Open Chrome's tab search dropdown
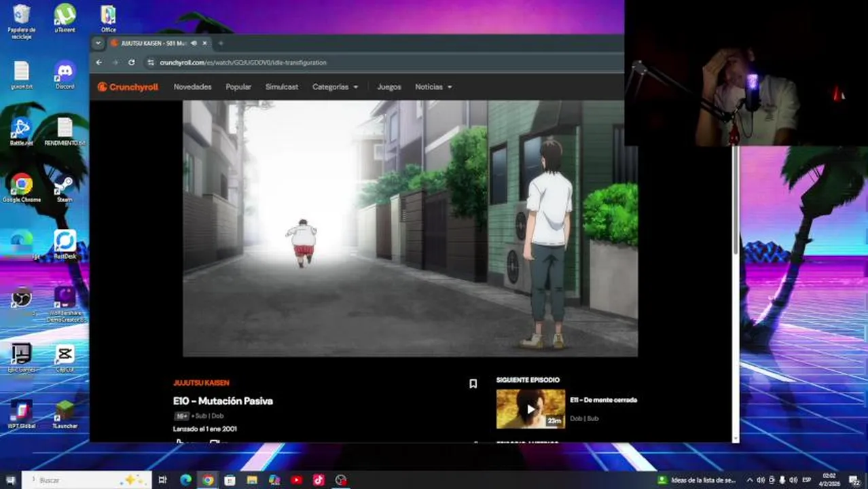The image size is (868, 489). tap(98, 43)
